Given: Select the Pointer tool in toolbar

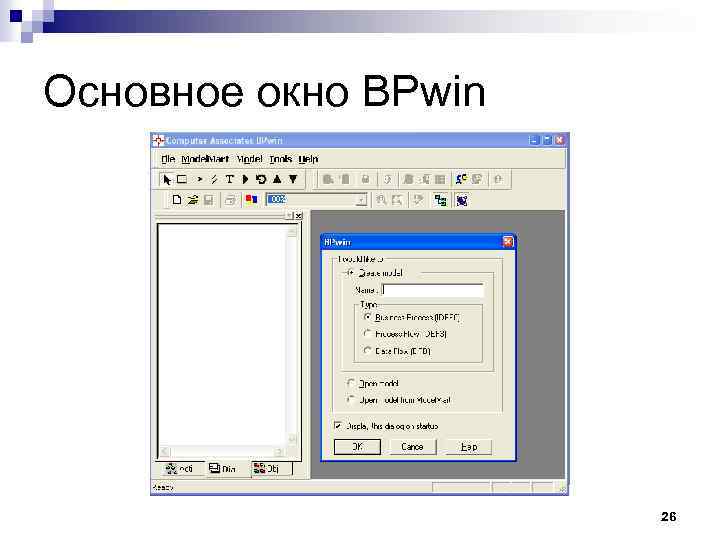Looking at the screenshot, I should [167, 180].
